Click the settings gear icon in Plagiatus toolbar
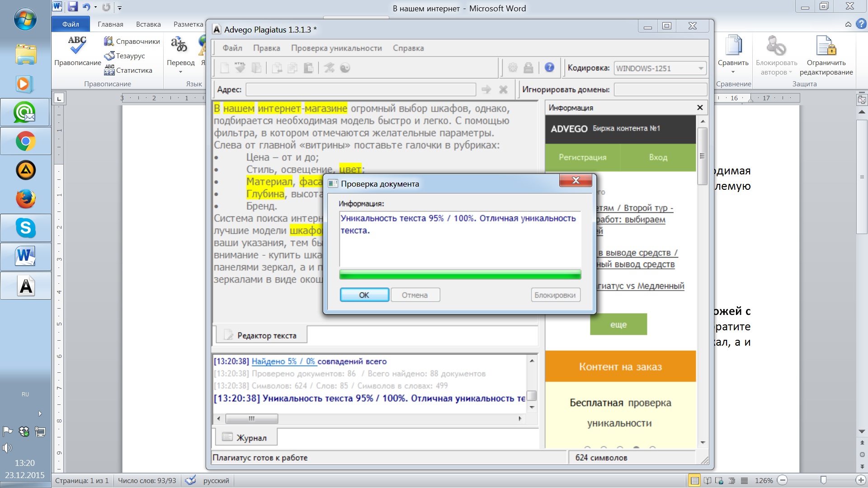 (x=513, y=68)
